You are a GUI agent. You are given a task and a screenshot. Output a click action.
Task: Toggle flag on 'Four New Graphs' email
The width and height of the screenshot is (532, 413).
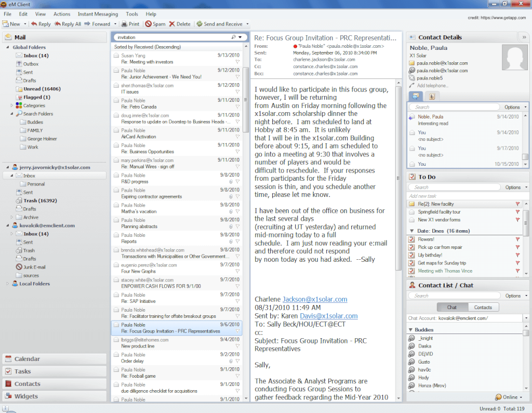237,271
